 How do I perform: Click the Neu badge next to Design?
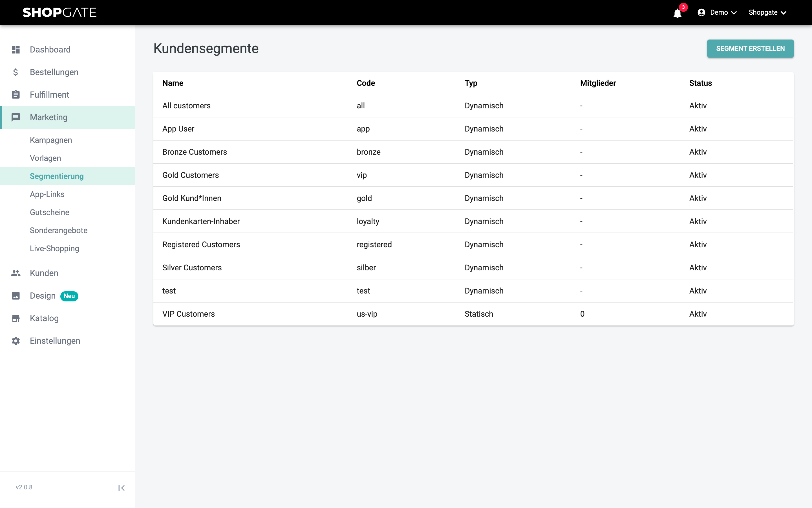(x=69, y=296)
